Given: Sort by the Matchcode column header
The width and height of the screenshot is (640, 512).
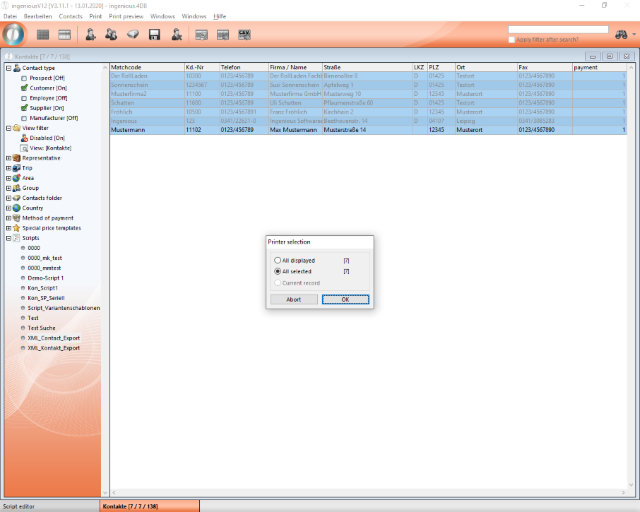Looking at the screenshot, I should click(147, 67).
